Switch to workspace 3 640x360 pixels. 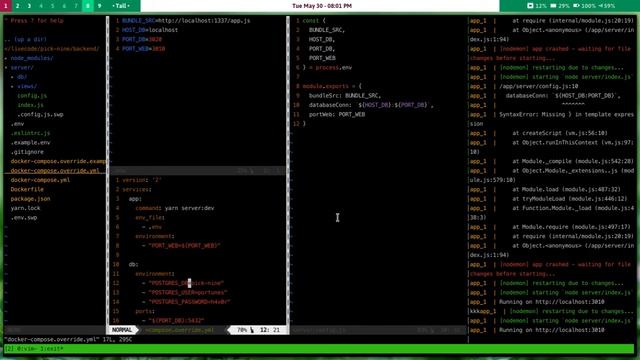pos(29,6)
